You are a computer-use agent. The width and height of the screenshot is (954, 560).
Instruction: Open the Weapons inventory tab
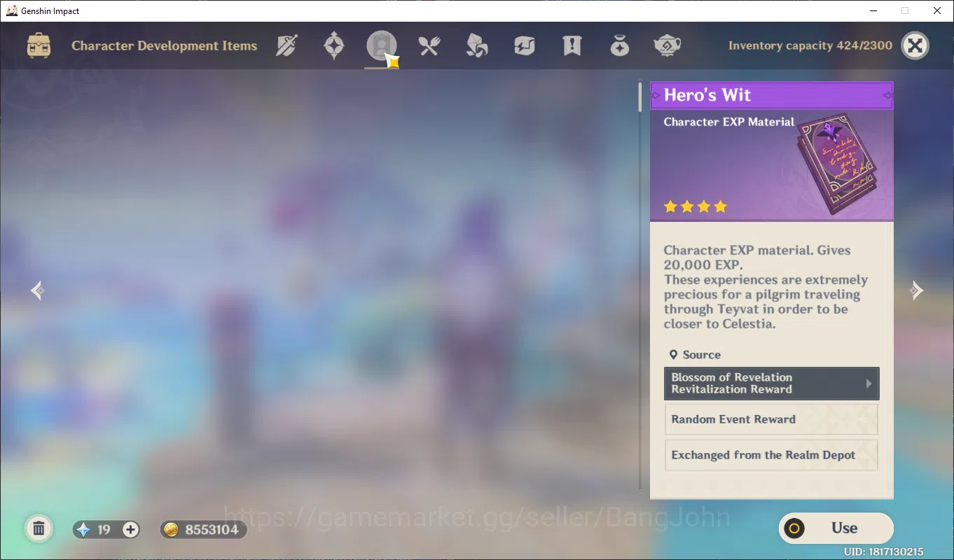coord(286,46)
